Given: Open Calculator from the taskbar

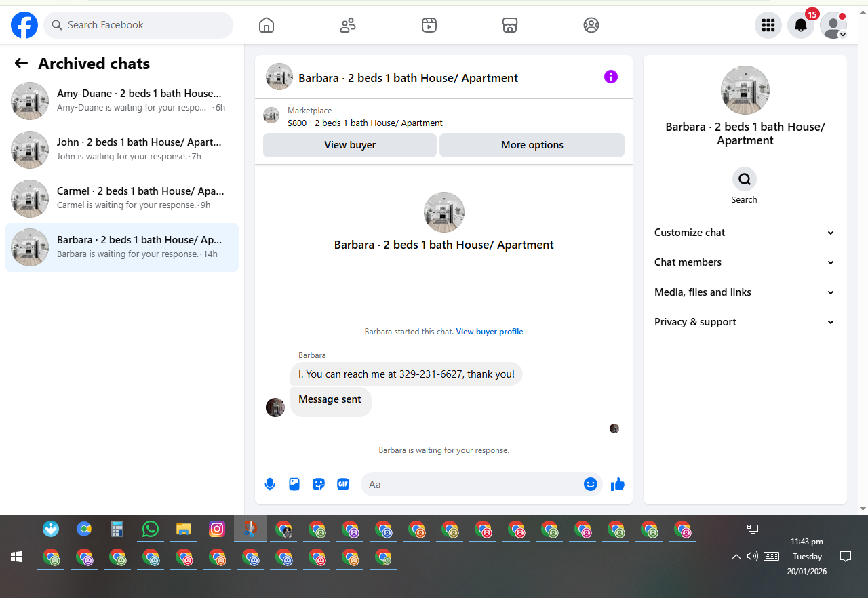Looking at the screenshot, I should coord(117,529).
